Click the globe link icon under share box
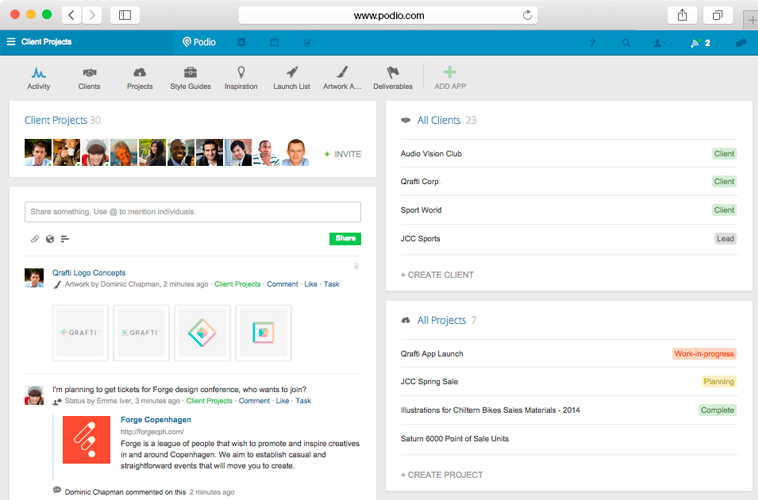The width and height of the screenshot is (758, 500). [50, 239]
